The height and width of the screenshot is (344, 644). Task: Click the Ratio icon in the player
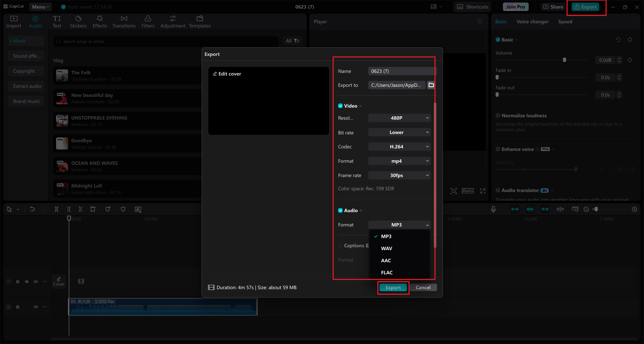tap(468, 191)
